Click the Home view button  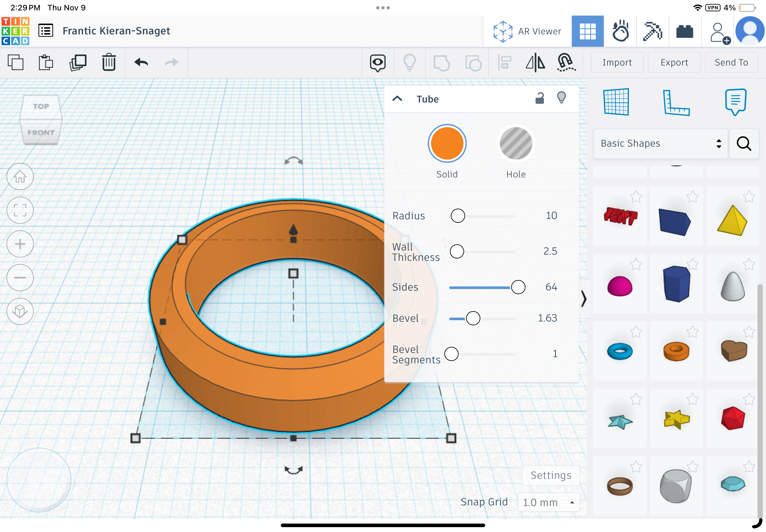click(20, 176)
